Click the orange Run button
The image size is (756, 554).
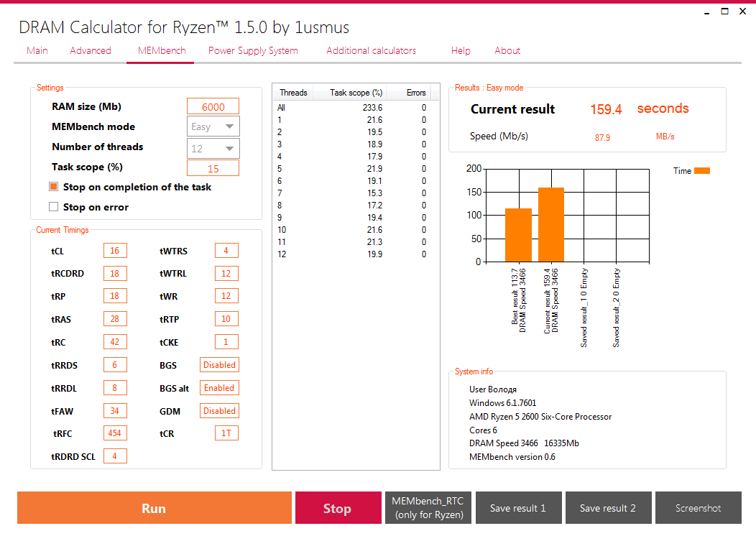155,508
